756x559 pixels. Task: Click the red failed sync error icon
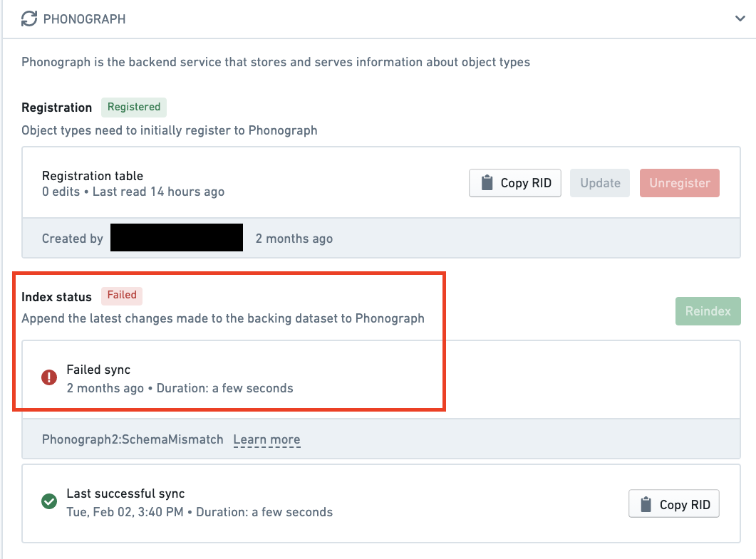[x=49, y=377]
